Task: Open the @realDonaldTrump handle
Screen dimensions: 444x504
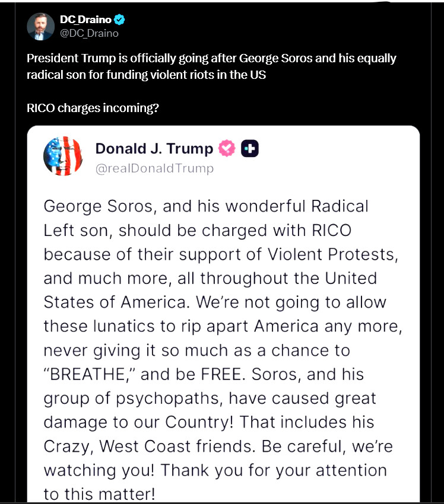Action: [x=154, y=168]
